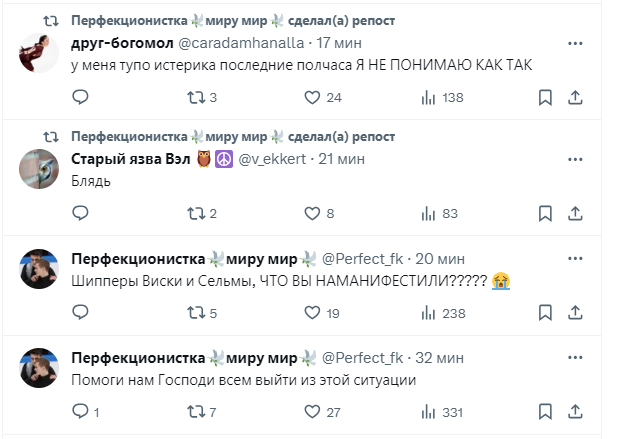Like the tweet with 8 likes

point(311,213)
